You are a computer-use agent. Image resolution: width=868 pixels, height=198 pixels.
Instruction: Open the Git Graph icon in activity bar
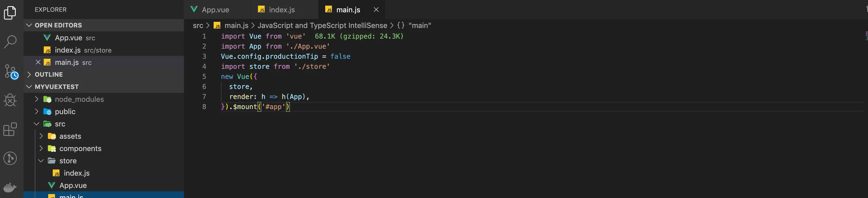point(10,158)
